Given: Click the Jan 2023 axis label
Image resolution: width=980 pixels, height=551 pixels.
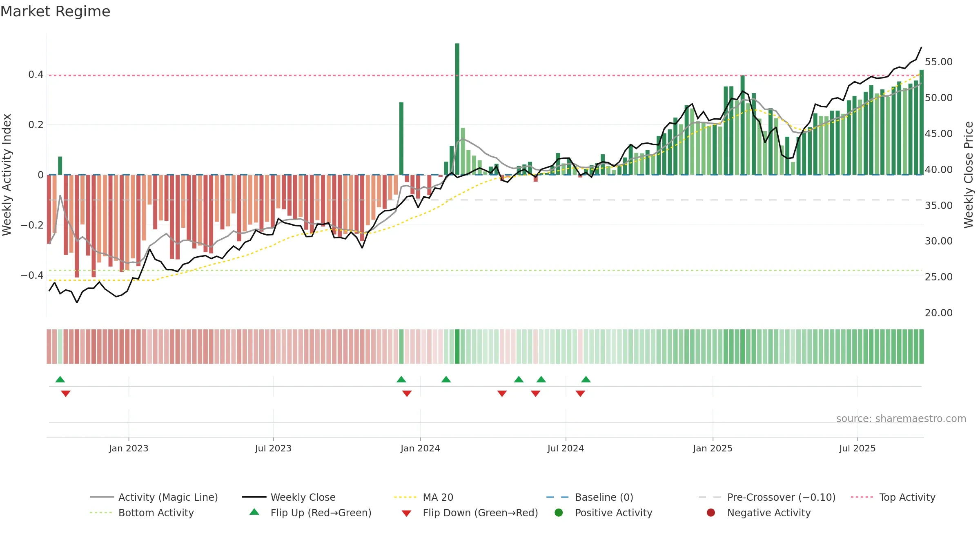Looking at the screenshot, I should 129,448.
